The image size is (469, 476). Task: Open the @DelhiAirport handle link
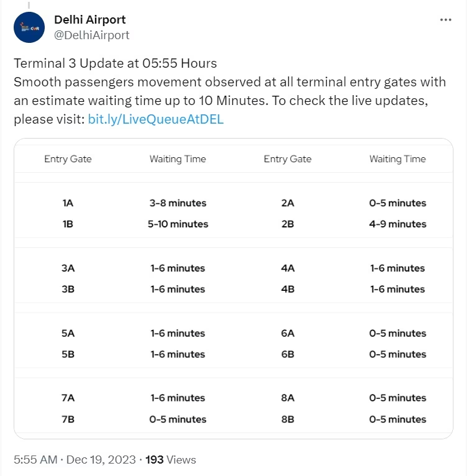tap(92, 35)
